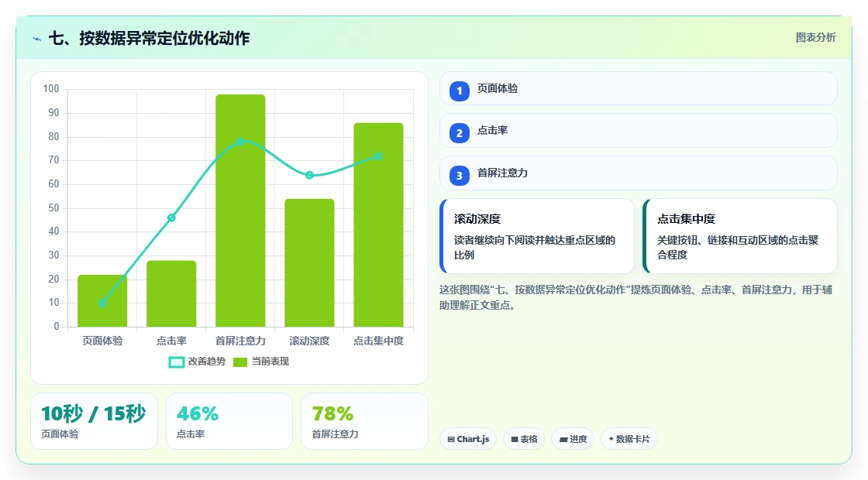Click the trend line point on 页面体验 bar
Screen dimensions: 868x480
pos(102,303)
